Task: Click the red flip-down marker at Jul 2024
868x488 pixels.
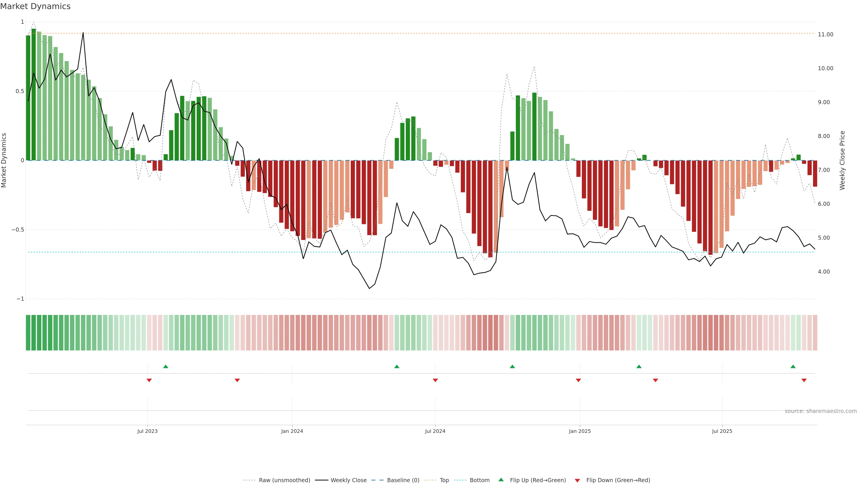Action: [435, 380]
